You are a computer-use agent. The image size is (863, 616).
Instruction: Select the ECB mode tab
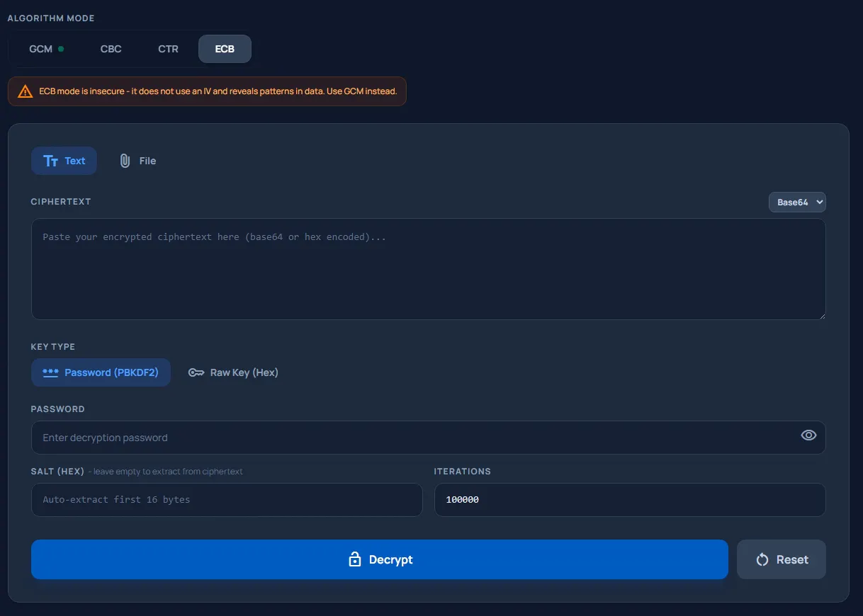(x=225, y=49)
